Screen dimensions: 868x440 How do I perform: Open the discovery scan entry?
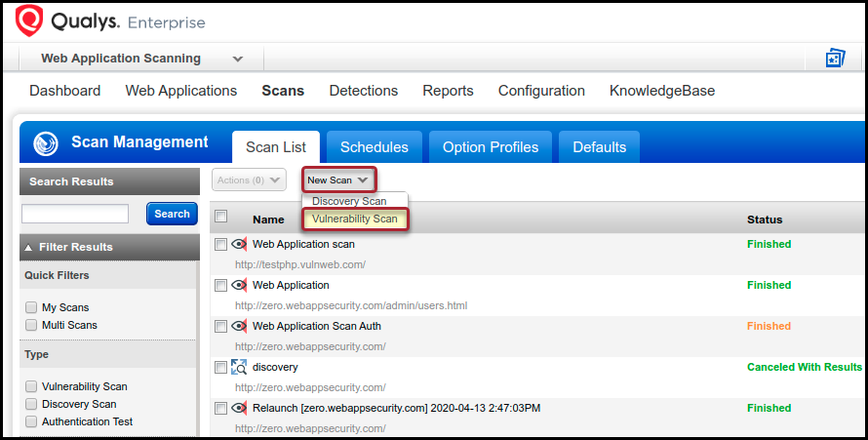pos(275,367)
